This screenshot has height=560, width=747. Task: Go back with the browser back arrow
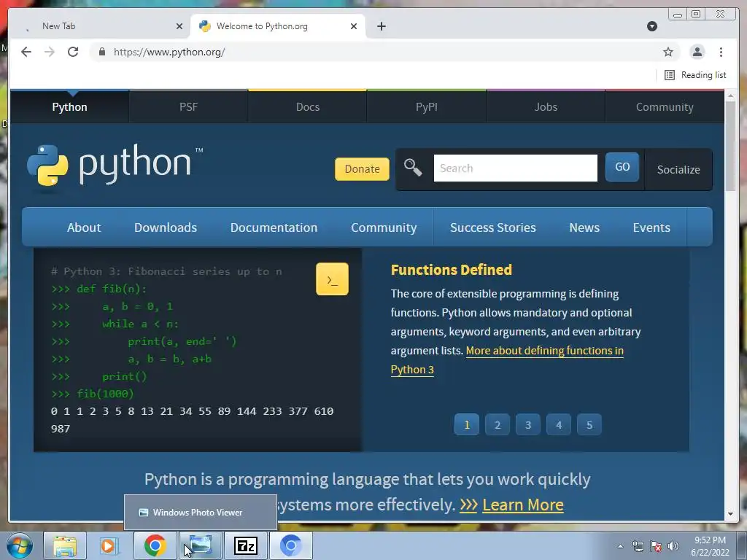pos(26,52)
